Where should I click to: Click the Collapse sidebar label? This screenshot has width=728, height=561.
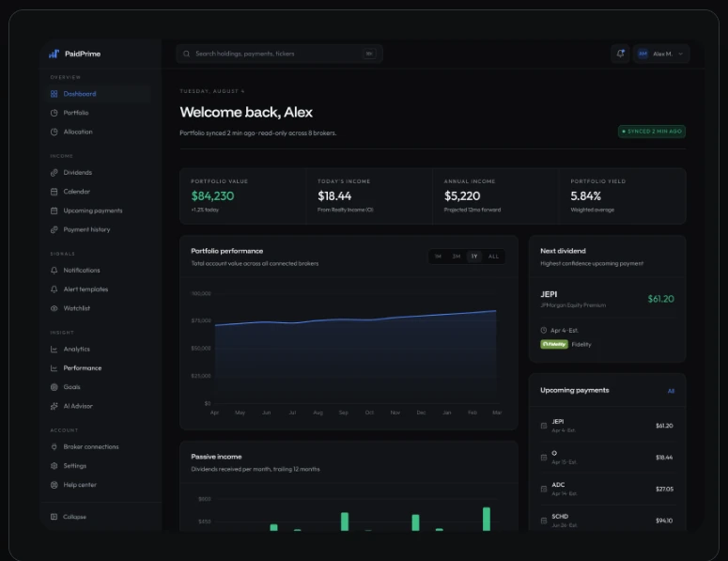point(75,517)
